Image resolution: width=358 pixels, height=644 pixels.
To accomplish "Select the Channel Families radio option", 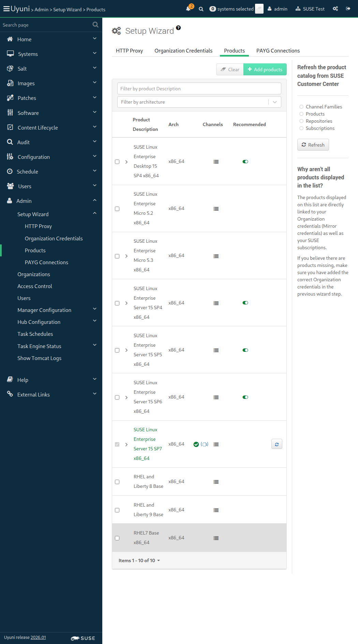I will [301, 107].
